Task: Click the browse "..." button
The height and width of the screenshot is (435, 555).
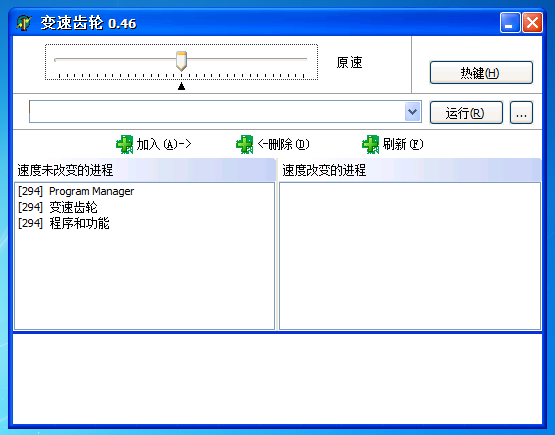Action: point(521,113)
